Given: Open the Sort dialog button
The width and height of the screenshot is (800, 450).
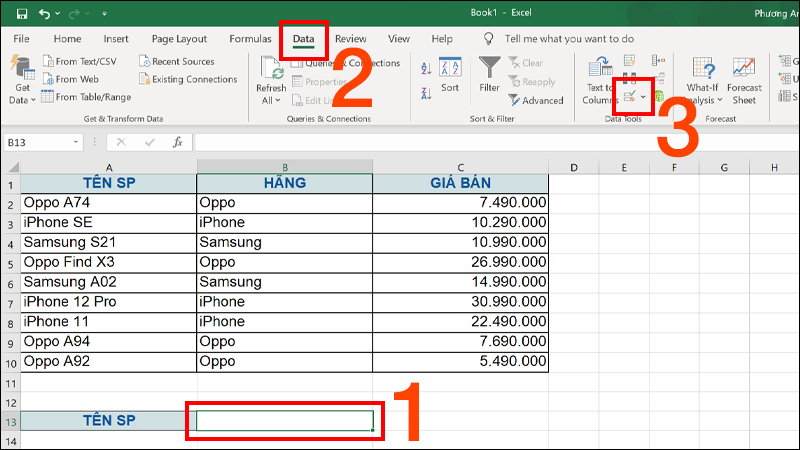Looking at the screenshot, I should click(450, 75).
